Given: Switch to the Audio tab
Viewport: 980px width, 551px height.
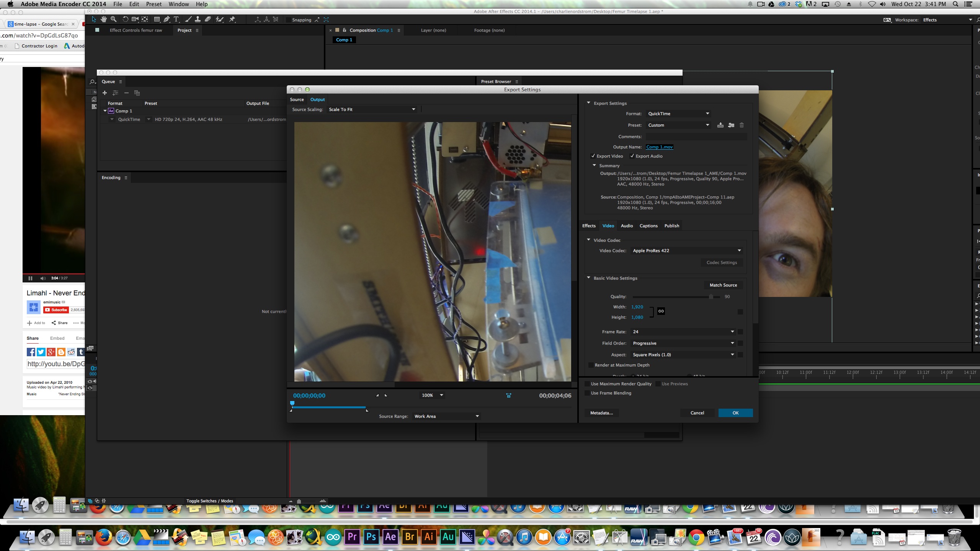Looking at the screenshot, I should coord(627,226).
